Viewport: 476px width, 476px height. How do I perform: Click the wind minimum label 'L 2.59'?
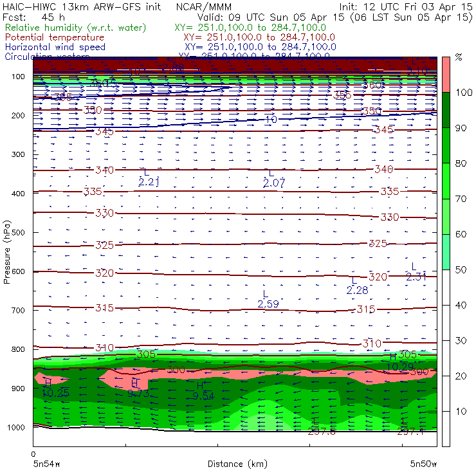268,299
